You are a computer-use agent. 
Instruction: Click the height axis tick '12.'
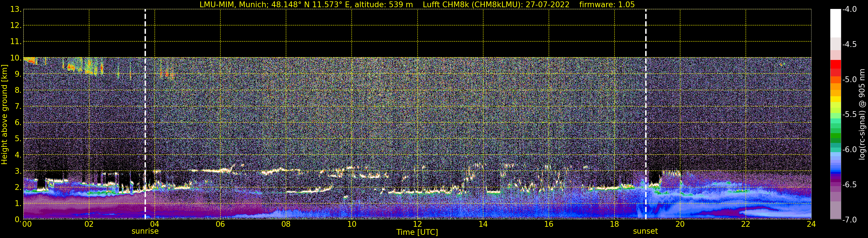click(16, 26)
